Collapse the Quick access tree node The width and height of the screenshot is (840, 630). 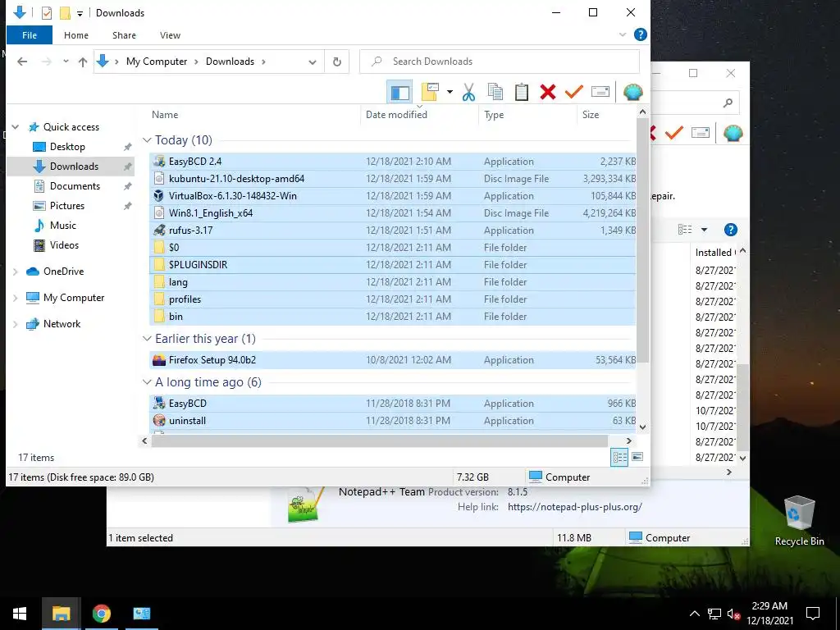click(16, 127)
